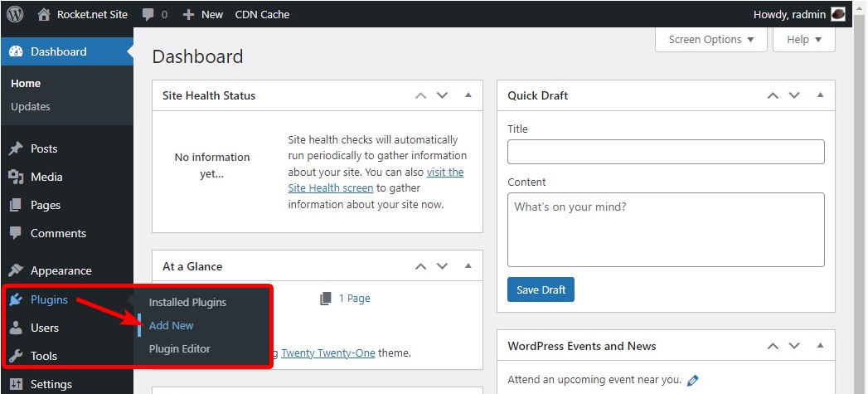Follow the Twenty Twenty-One theme link
The width and height of the screenshot is (868, 394).
[328, 353]
